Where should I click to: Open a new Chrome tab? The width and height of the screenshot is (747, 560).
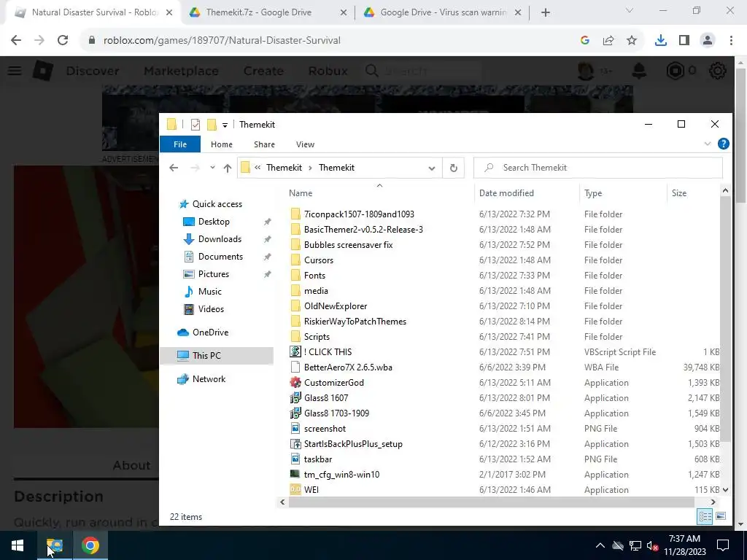[x=546, y=12]
